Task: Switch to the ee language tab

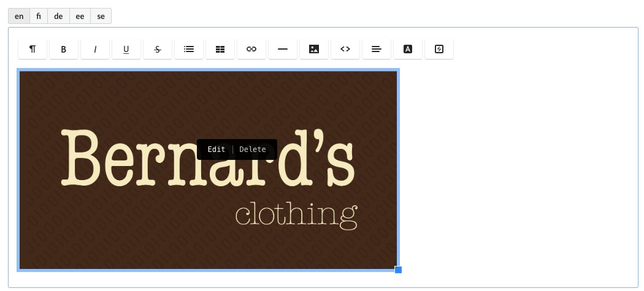Action: (x=80, y=17)
